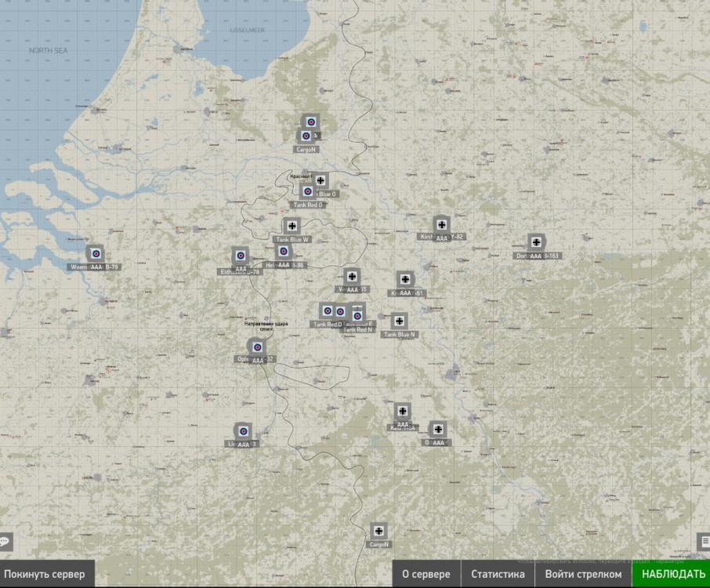The image size is (710, 588).
Task: Leave server via Покинуть сервер button
Action: [46, 574]
